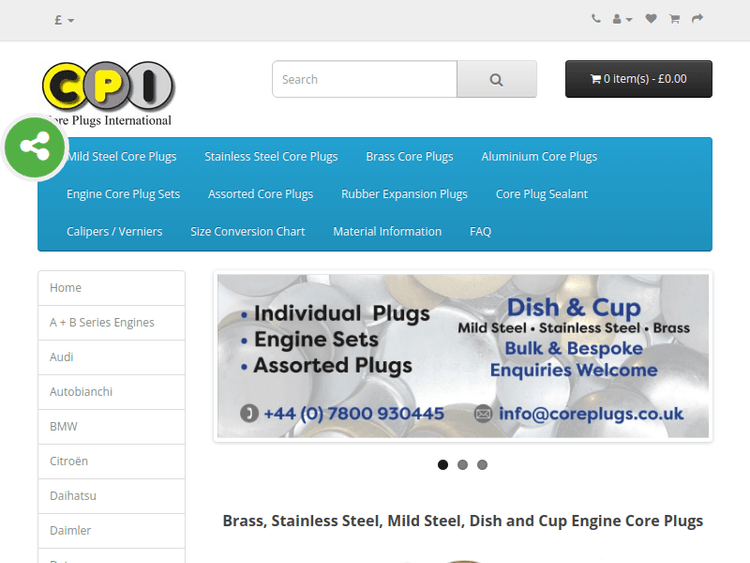Open the 0 item(s) cart dropdown

[638, 79]
